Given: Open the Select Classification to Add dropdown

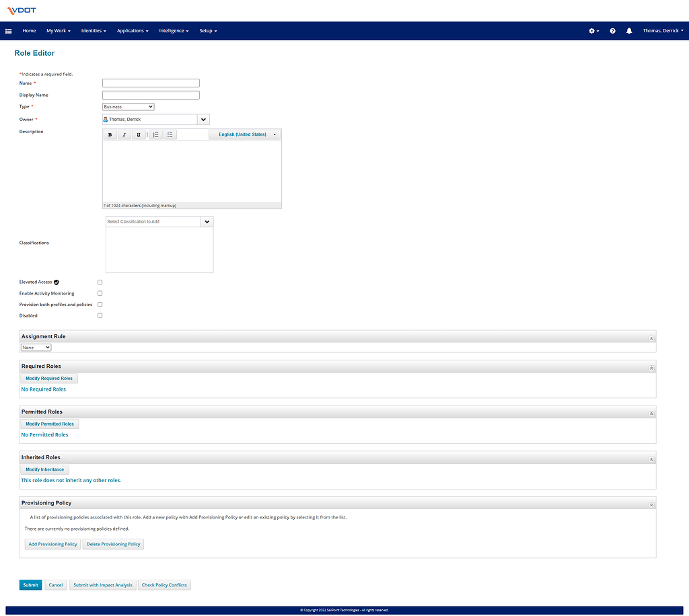Looking at the screenshot, I should (x=207, y=221).
